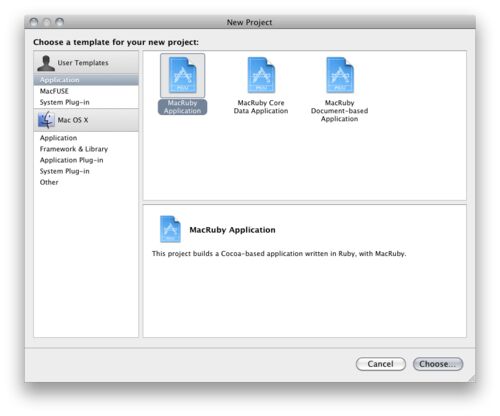Click the Choose... button
Image resolution: width=500 pixels, height=416 pixels.
438,364
